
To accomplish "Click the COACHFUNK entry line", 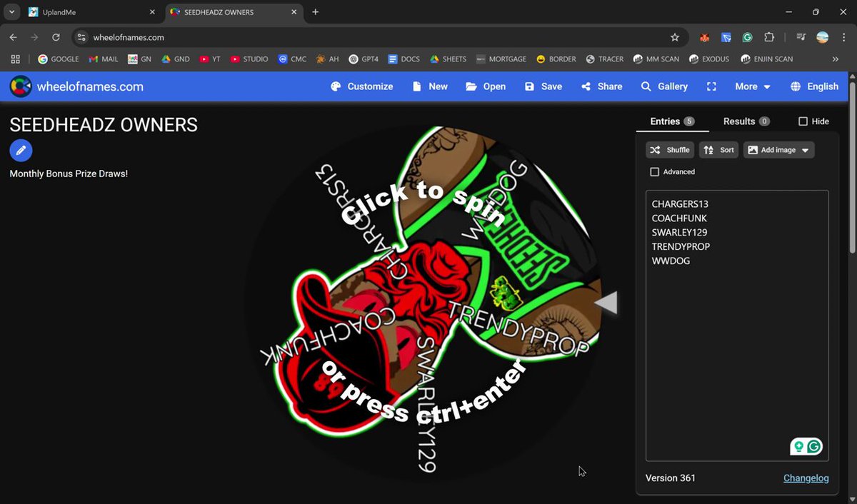I will [x=679, y=218].
